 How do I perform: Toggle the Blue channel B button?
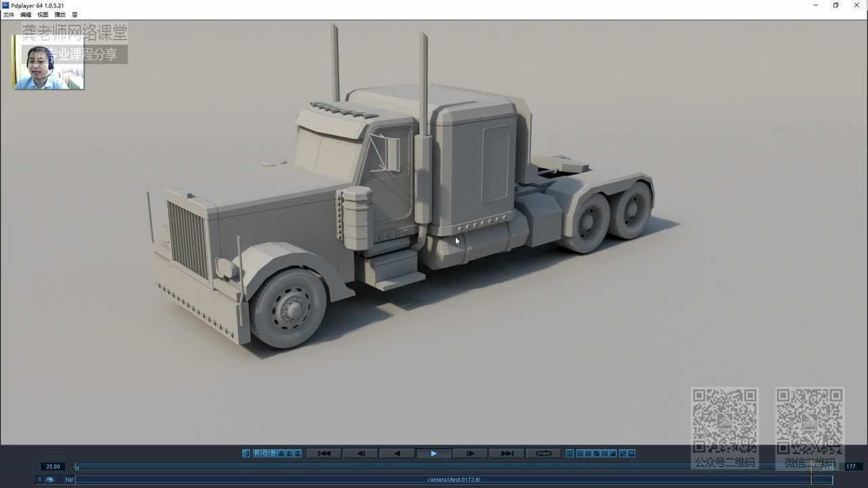tap(273, 453)
